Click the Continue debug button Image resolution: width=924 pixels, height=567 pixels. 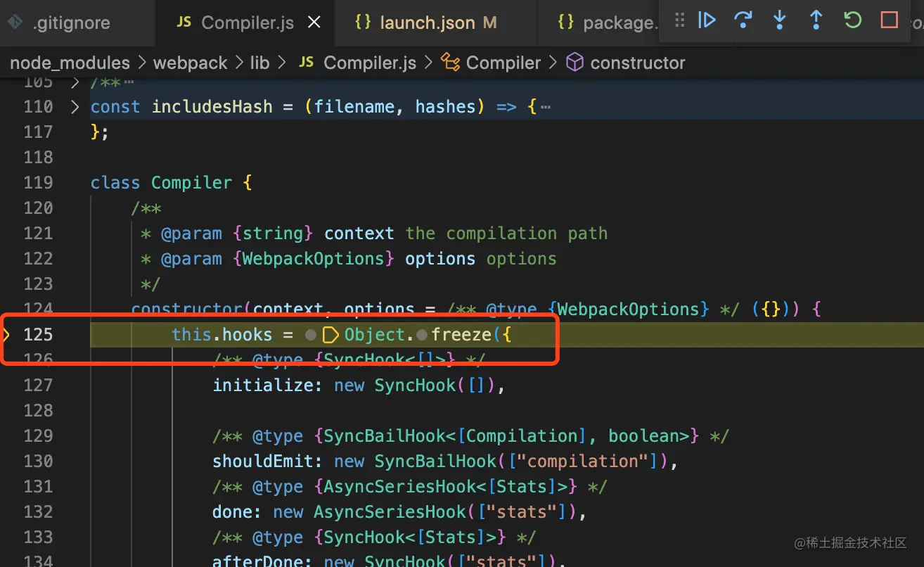pyautogui.click(x=707, y=20)
